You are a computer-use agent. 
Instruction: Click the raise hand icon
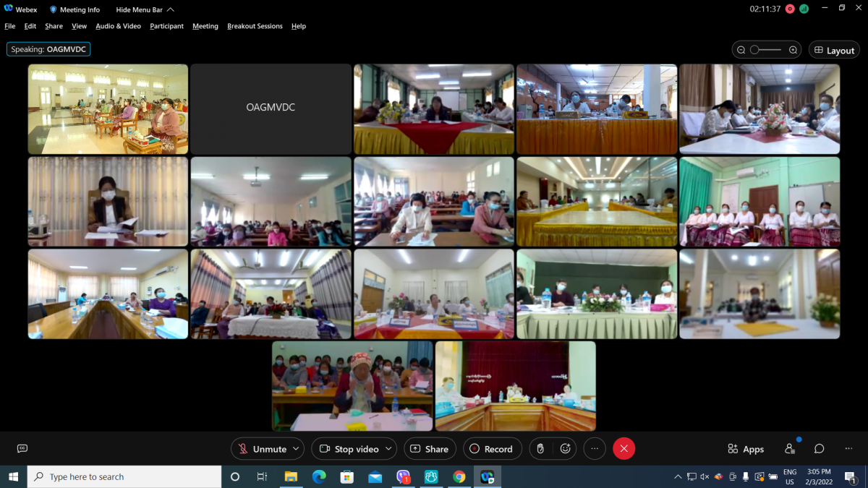pos(540,449)
